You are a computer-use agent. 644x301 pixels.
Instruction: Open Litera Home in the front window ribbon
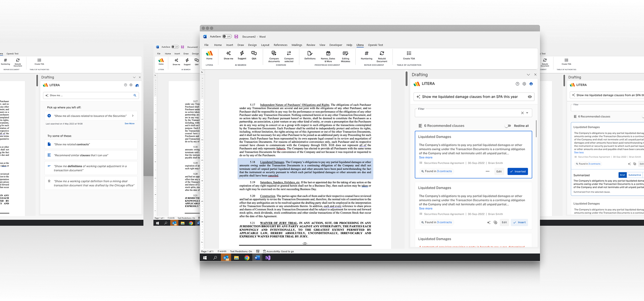(209, 55)
